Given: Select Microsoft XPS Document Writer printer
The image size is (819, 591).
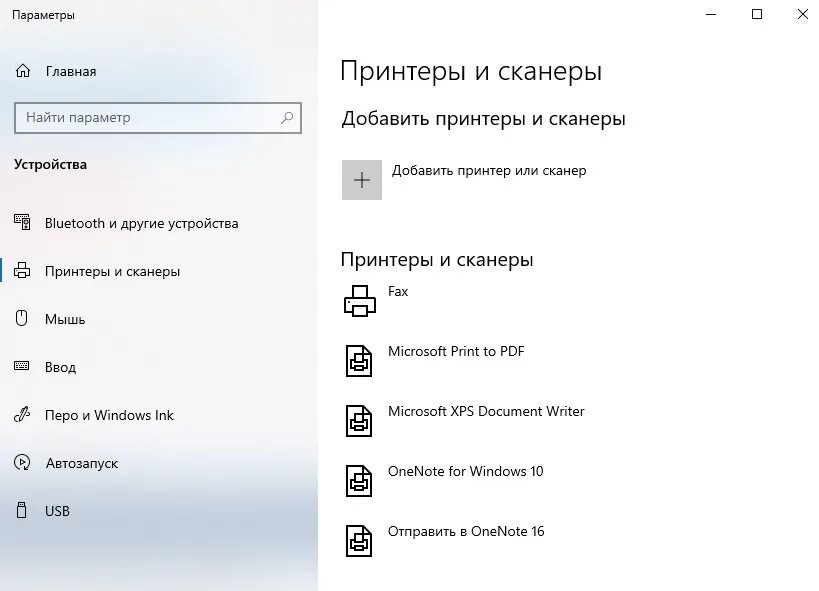Looking at the screenshot, I should click(x=486, y=411).
